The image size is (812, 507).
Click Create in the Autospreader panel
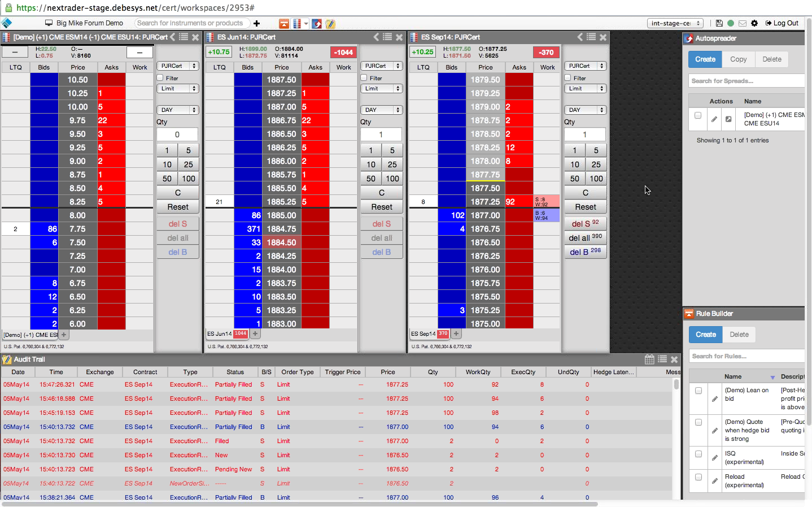click(x=705, y=59)
